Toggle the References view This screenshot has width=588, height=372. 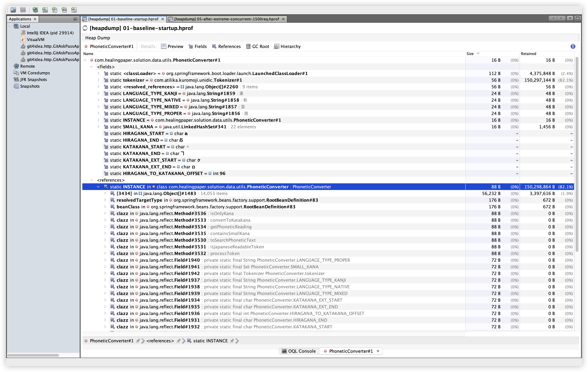tap(226, 46)
